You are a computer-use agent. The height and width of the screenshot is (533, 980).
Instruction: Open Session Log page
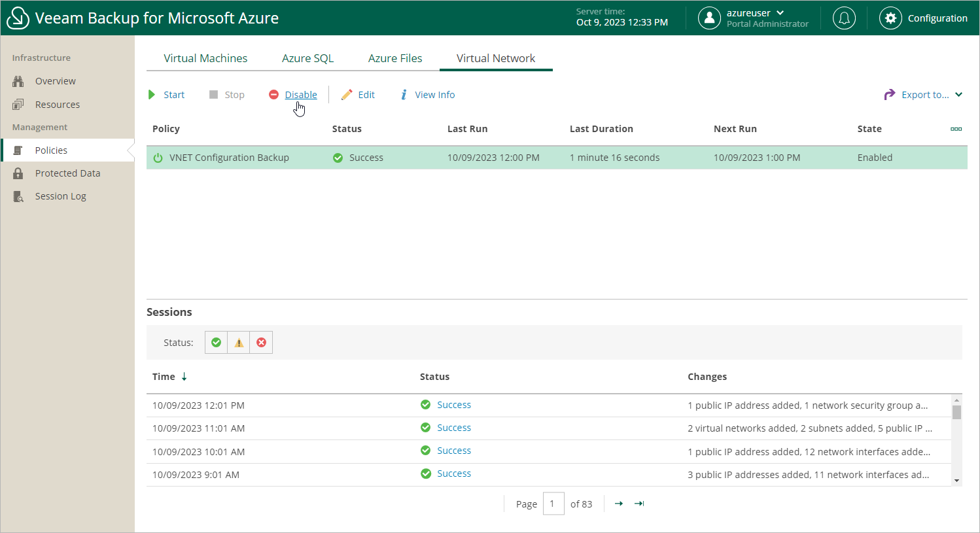(61, 196)
